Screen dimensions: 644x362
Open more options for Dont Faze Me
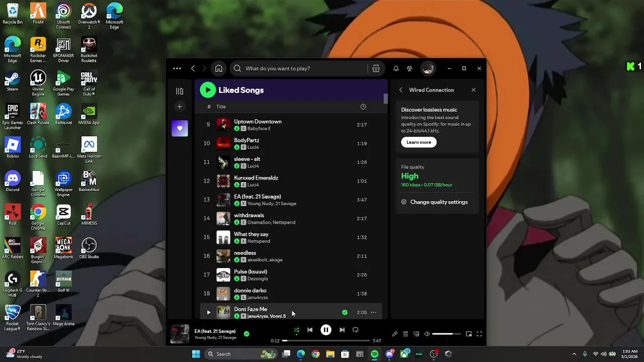[373, 313]
